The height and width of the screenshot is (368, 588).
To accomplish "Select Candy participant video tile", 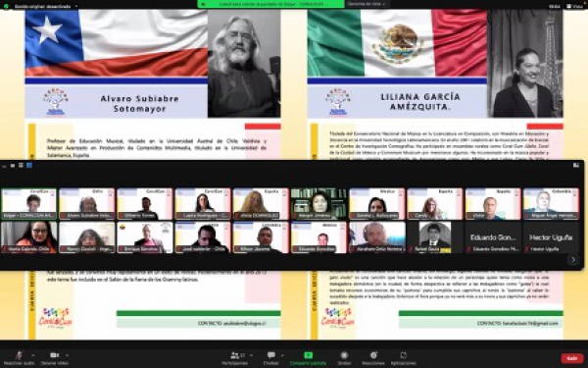I will [435, 204].
